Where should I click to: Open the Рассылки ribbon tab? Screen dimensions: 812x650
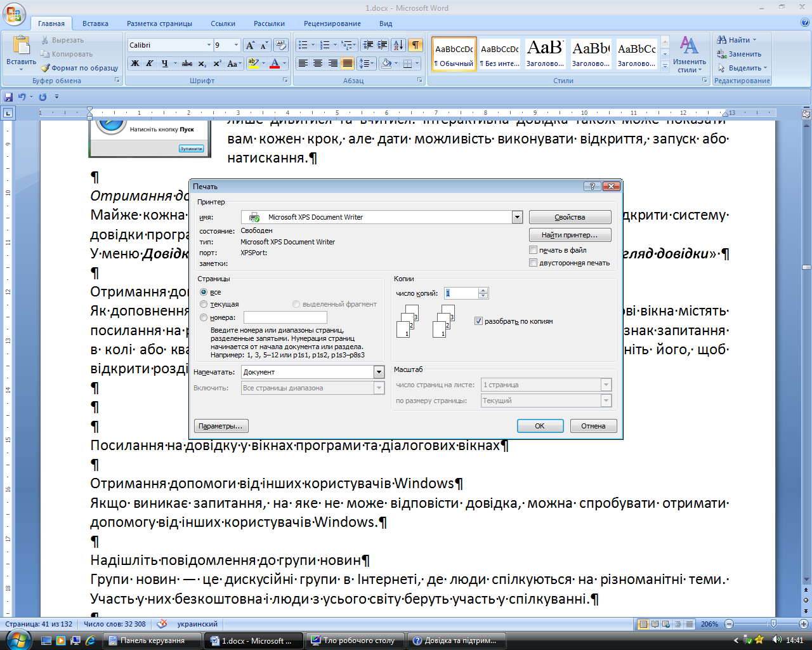click(269, 23)
